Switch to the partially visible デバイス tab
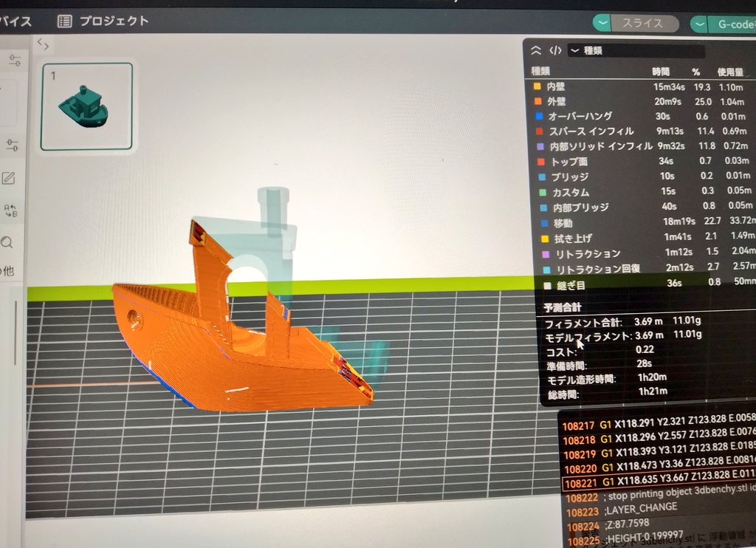 point(15,21)
